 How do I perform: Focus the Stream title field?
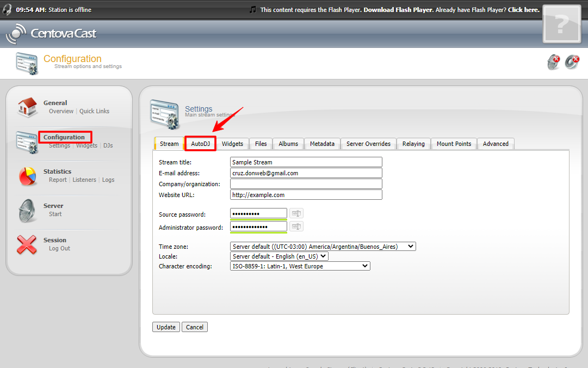[x=306, y=162]
